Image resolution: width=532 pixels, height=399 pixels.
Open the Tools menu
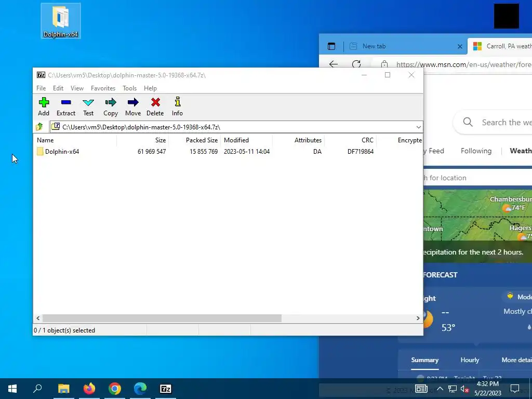pyautogui.click(x=129, y=88)
